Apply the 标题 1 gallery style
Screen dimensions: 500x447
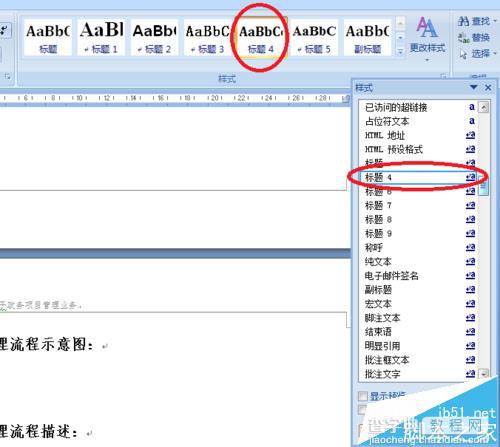[101, 37]
